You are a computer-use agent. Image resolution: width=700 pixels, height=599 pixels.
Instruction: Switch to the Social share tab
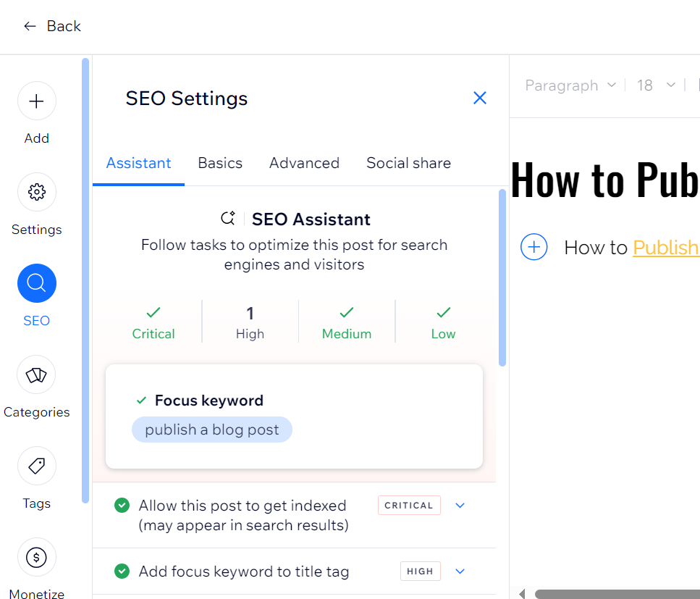click(408, 163)
